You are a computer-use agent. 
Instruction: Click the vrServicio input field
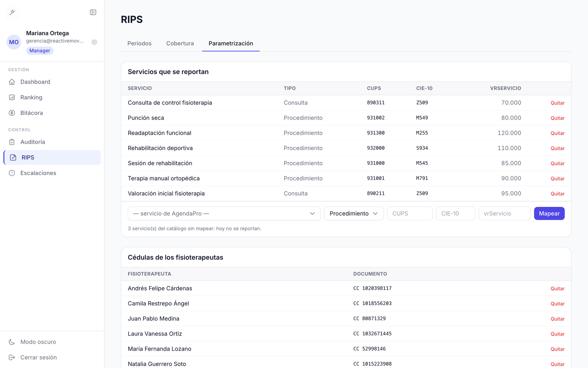pos(505,213)
